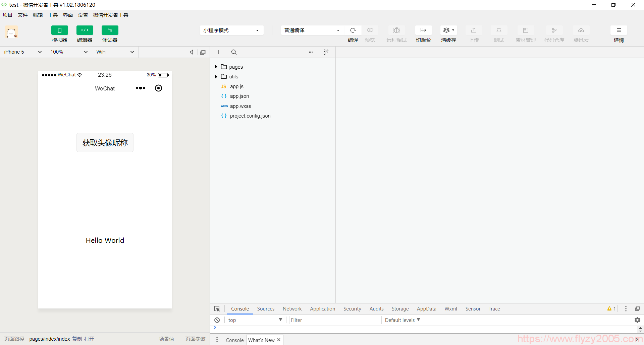The width and height of the screenshot is (644, 345).
Task: Click the test (测试) flask icon
Action: click(x=499, y=30)
